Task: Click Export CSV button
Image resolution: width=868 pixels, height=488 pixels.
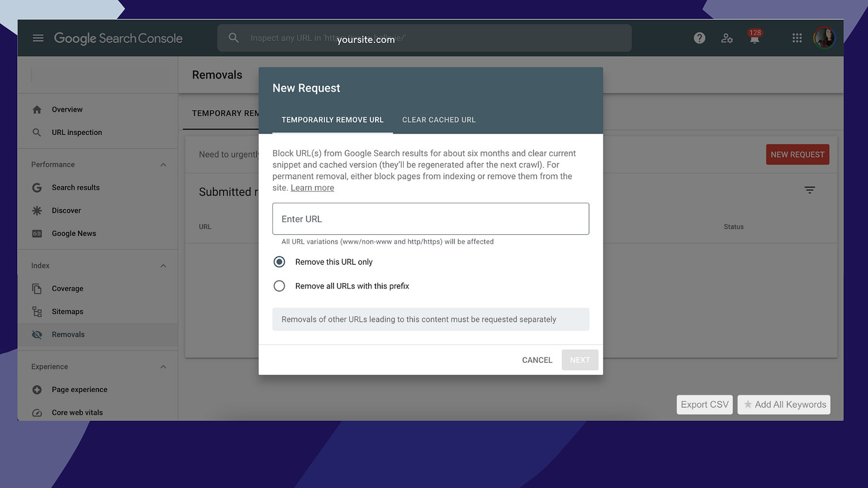Action: 705,405
